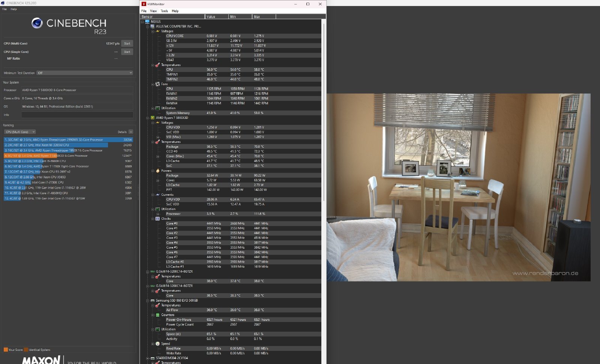
Task: Collapse the Samsung SSD 860 EVO node
Action: click(147, 300)
